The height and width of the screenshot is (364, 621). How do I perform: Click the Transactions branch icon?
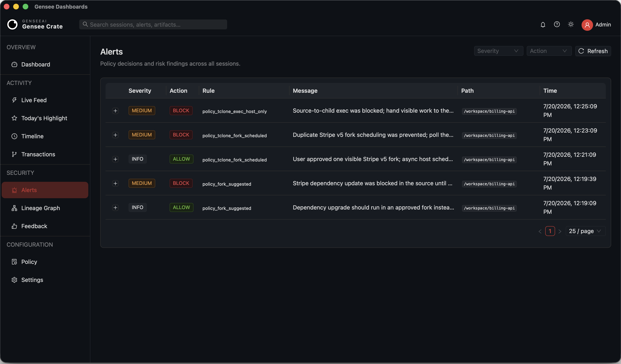point(14,154)
